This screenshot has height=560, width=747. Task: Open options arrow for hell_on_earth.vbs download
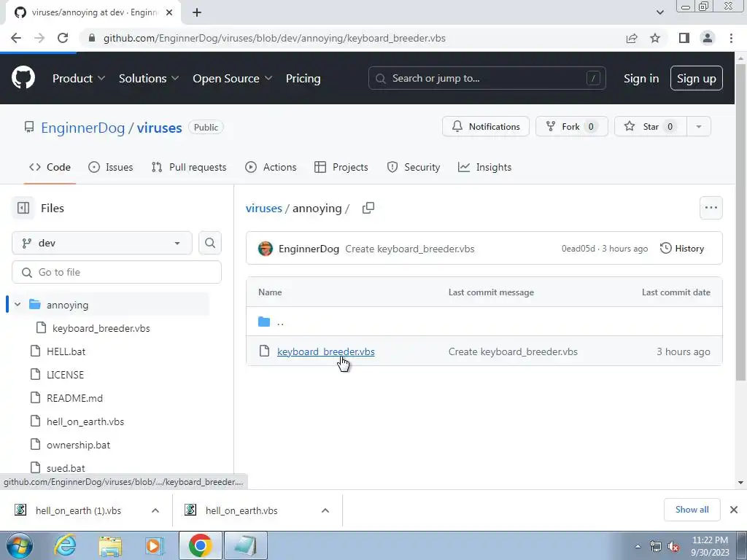[325, 510]
